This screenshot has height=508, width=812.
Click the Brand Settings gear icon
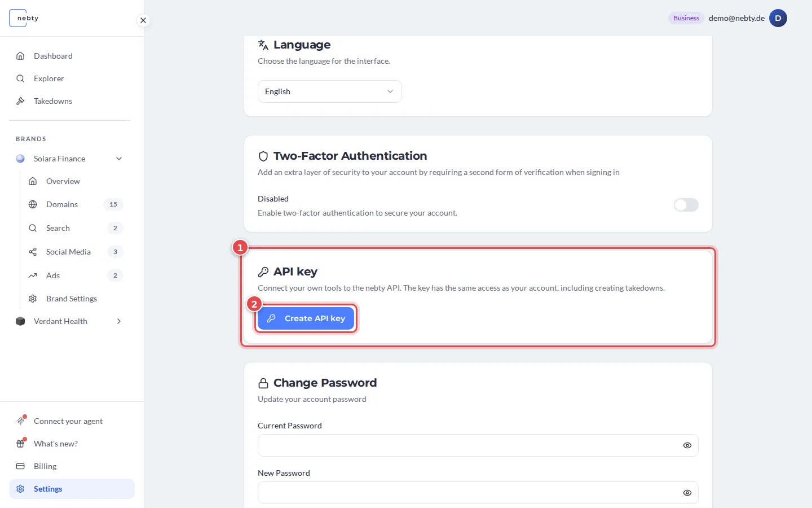(33, 299)
